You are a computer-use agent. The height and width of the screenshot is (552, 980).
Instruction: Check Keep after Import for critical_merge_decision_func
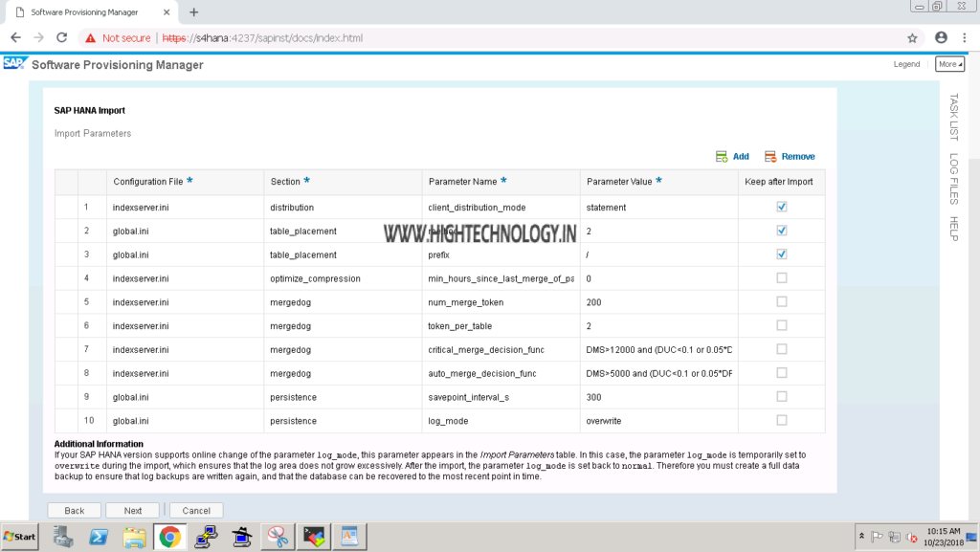[781, 349]
